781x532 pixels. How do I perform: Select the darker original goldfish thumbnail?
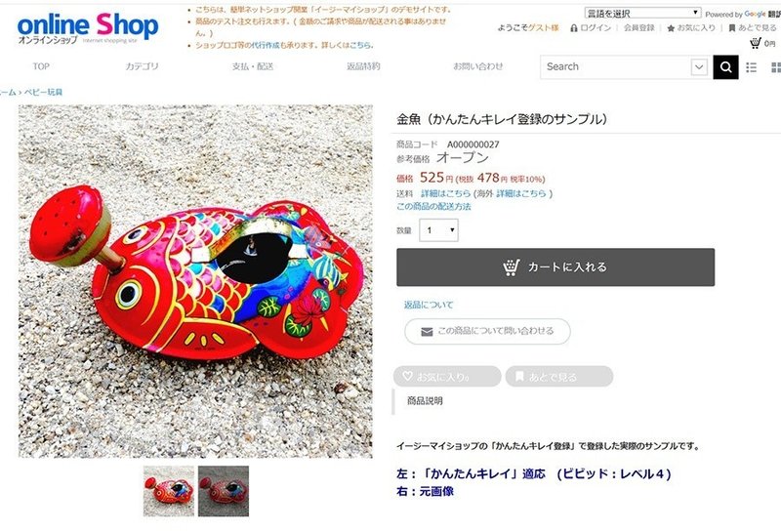tap(224, 491)
